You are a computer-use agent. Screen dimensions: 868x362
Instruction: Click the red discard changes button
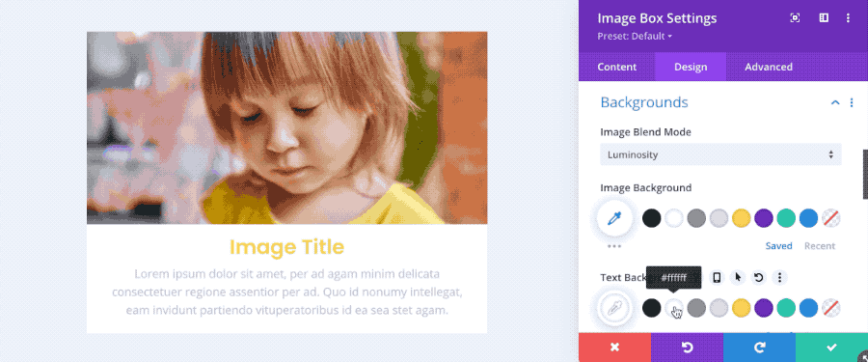pos(614,348)
